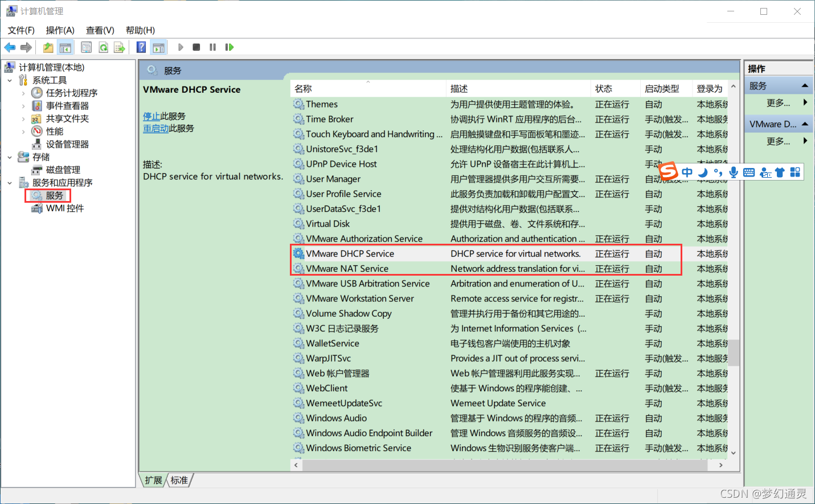Image resolution: width=815 pixels, height=504 pixels.
Task: Open the toolbox grid icon on IME bar
Action: pyautogui.click(x=795, y=173)
